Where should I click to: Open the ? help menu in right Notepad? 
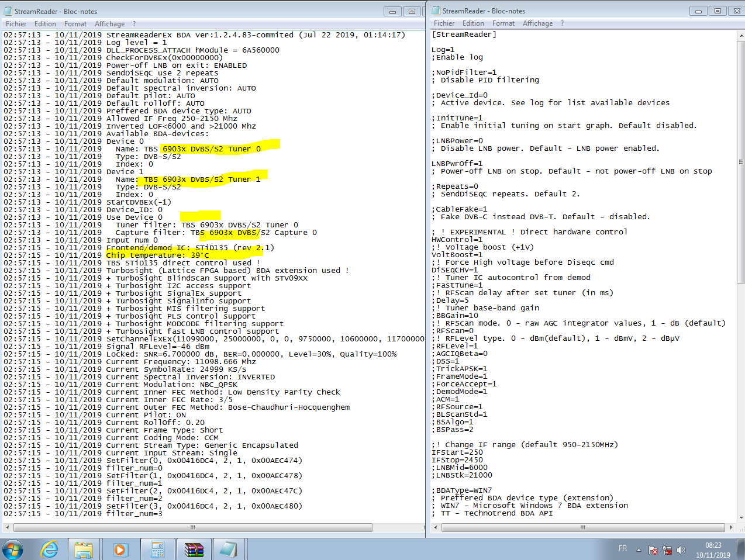[x=562, y=23]
